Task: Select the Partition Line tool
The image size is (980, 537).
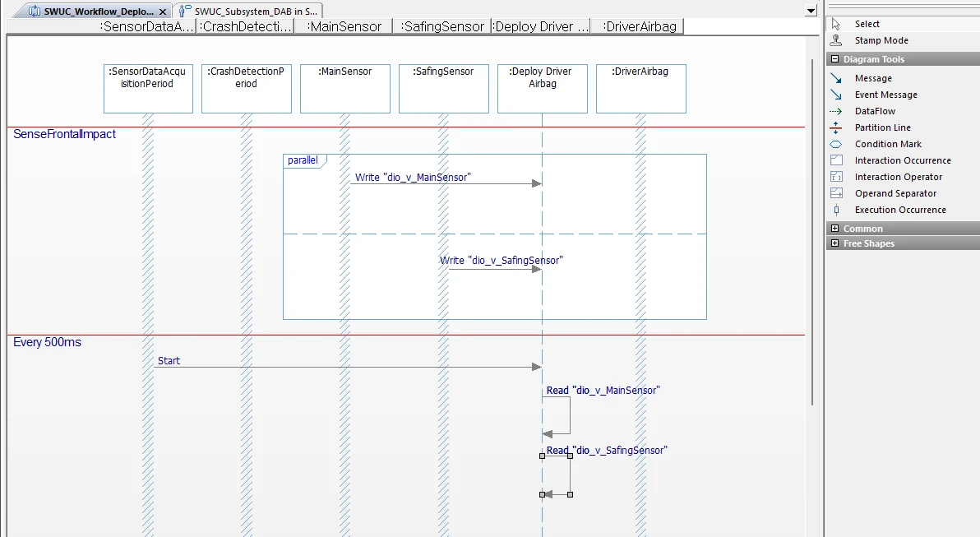Action: (882, 127)
